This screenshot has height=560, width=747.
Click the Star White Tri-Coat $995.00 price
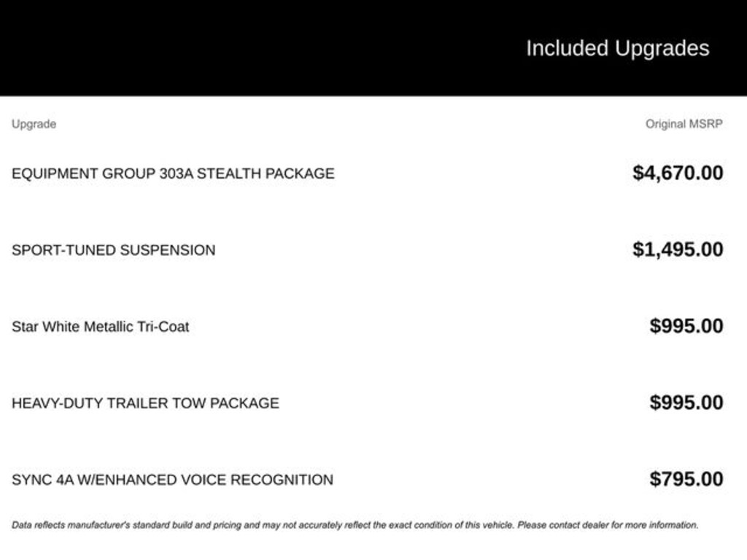click(x=686, y=326)
